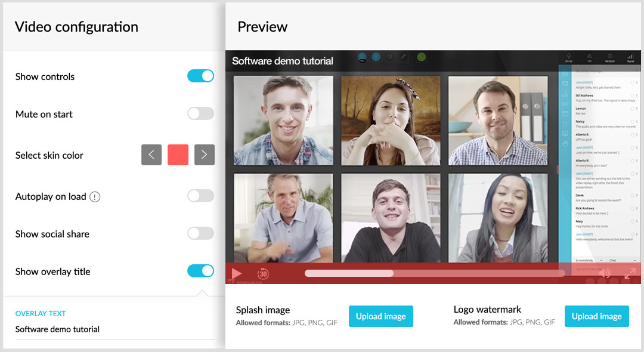The height and width of the screenshot is (352, 644).
Task: Click the settings gear icon in blue sidebar
Action: point(565,74)
